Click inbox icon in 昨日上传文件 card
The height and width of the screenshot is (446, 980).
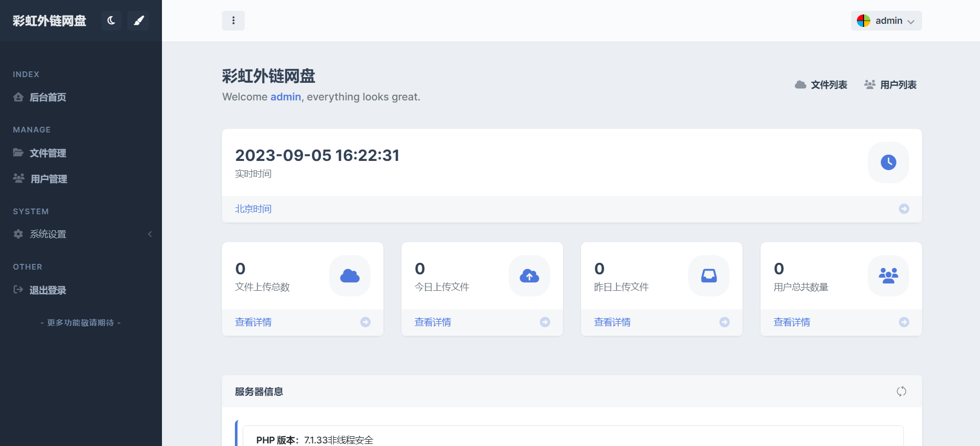tap(709, 276)
